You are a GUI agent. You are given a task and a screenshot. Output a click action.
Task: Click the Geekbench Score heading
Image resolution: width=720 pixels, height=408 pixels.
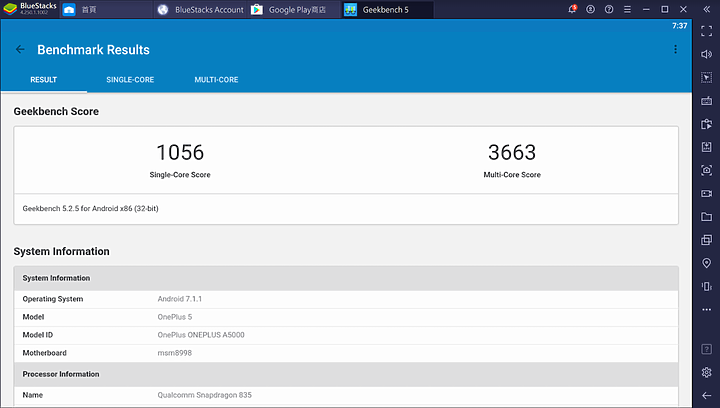pyautogui.click(x=56, y=112)
